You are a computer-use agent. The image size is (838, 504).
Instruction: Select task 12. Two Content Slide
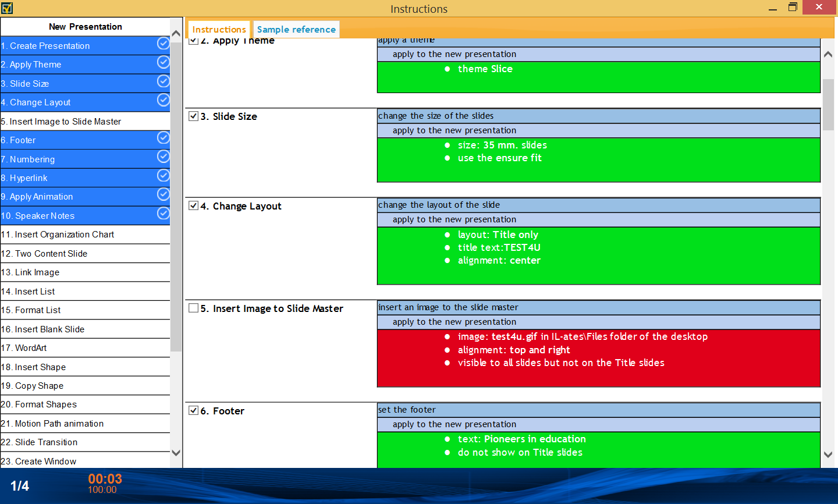click(85, 253)
